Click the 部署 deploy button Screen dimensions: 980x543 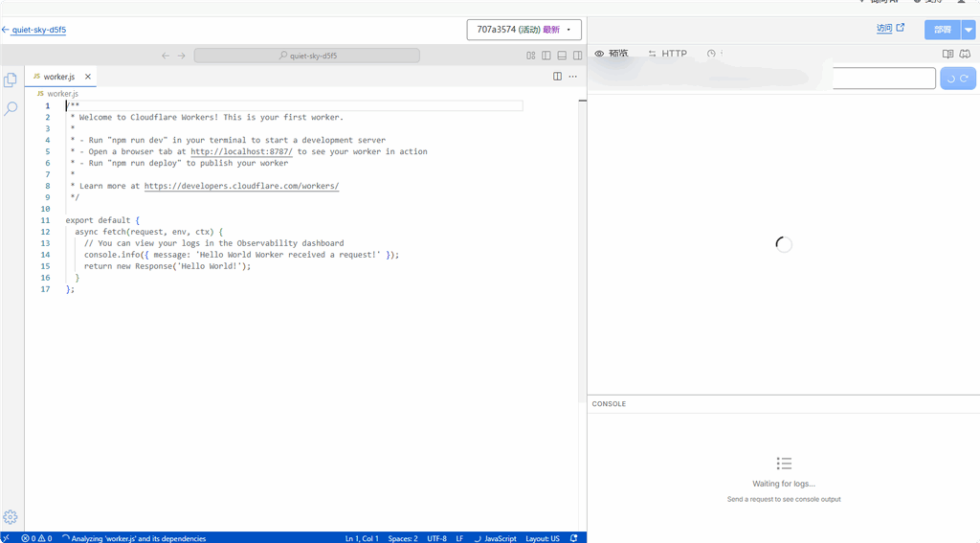(943, 30)
